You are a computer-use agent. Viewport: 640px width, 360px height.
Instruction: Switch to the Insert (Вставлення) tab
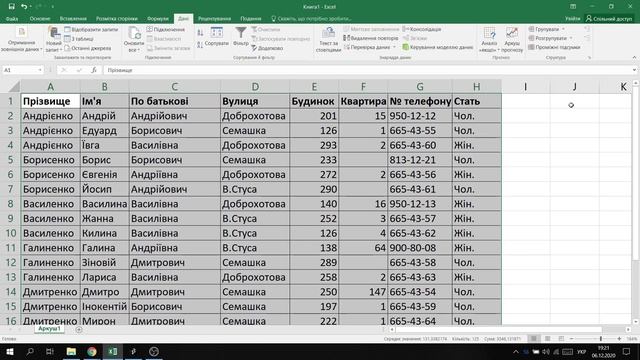pos(73,19)
